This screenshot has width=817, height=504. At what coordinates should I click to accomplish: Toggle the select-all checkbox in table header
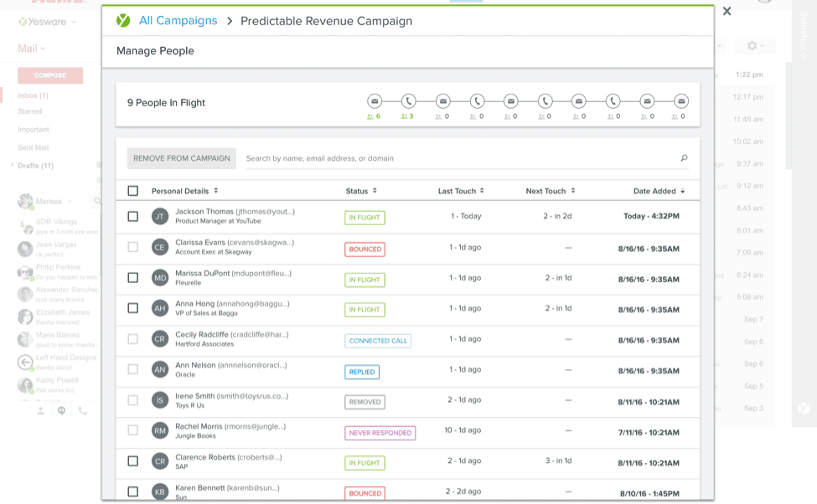tap(133, 191)
